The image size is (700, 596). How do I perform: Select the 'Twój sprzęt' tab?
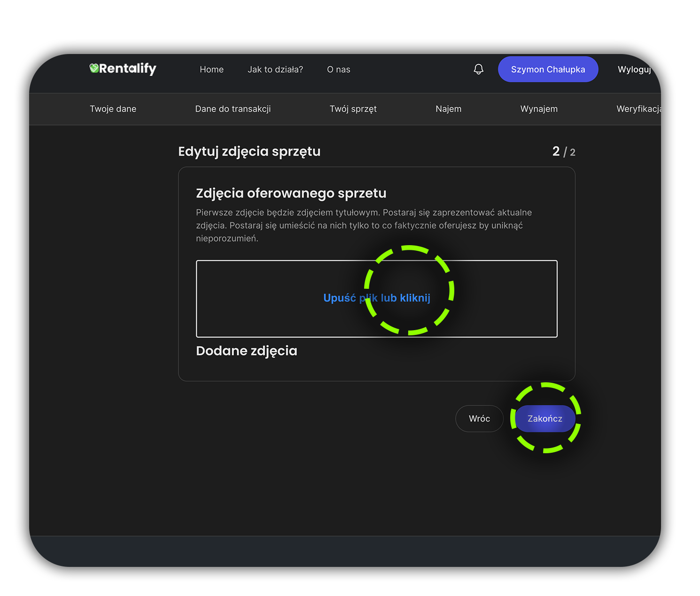click(353, 109)
